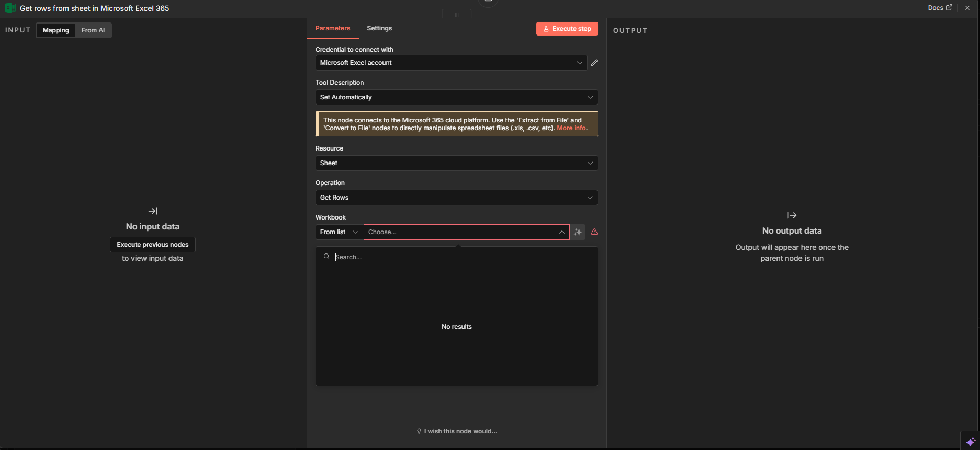The height and width of the screenshot is (450, 980).
Task: Click the red warning triangle icon
Action: click(x=594, y=232)
